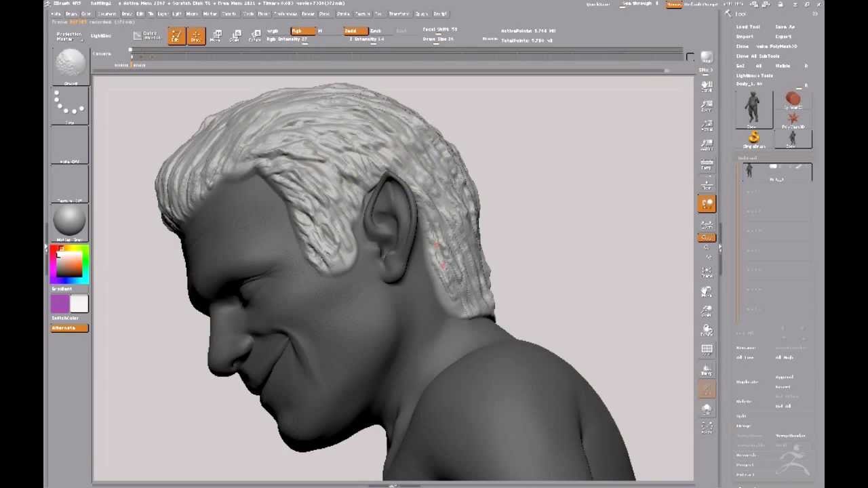Open the Dots stroke type selector
Image resolution: width=868 pixels, height=488 pixels.
click(70, 106)
